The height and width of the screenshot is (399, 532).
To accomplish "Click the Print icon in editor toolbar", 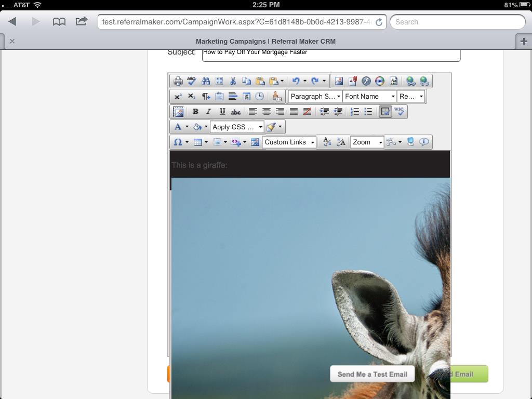I will coord(178,81).
